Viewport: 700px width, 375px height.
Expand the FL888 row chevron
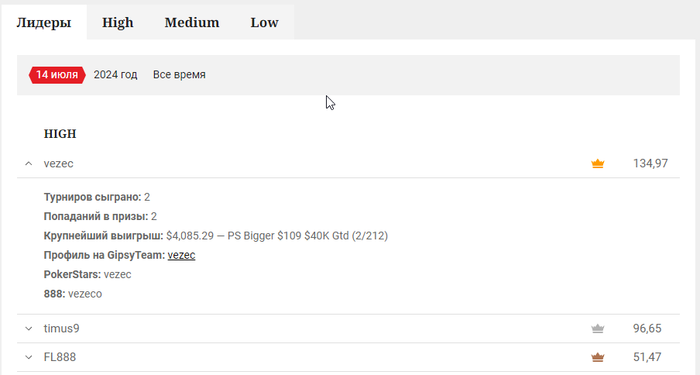29,357
